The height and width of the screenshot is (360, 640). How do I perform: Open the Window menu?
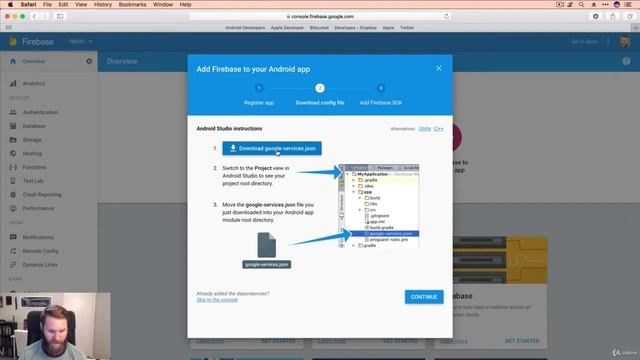(x=163, y=4)
